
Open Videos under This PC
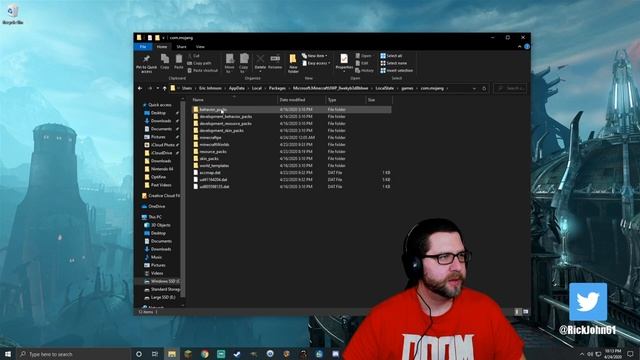coord(157,273)
